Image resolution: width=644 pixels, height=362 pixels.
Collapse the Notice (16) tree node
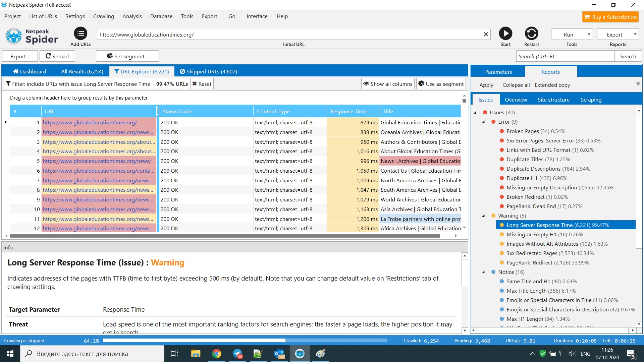(x=483, y=272)
